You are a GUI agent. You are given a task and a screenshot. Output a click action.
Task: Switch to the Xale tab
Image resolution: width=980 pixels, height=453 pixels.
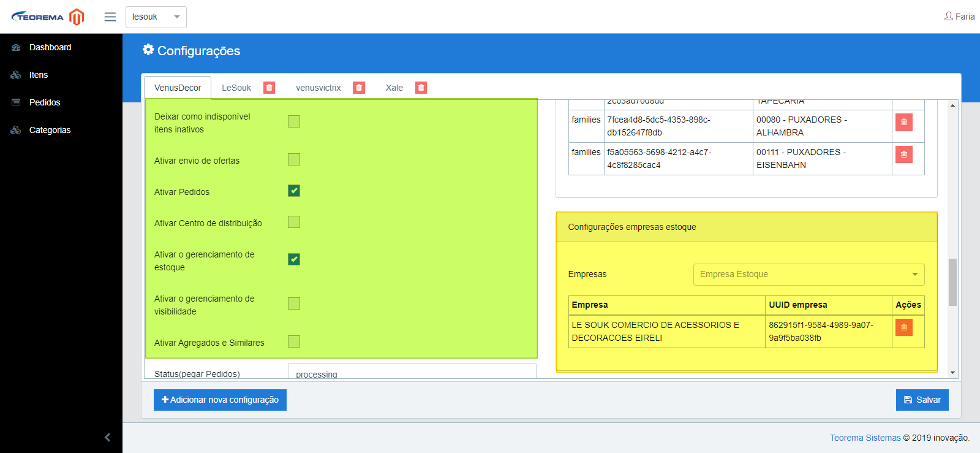[394, 88]
